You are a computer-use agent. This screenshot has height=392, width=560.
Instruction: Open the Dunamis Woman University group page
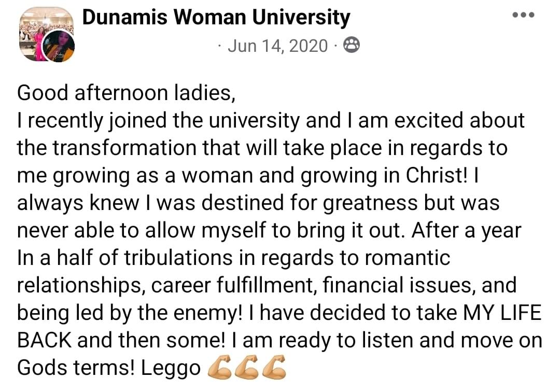tap(216, 17)
